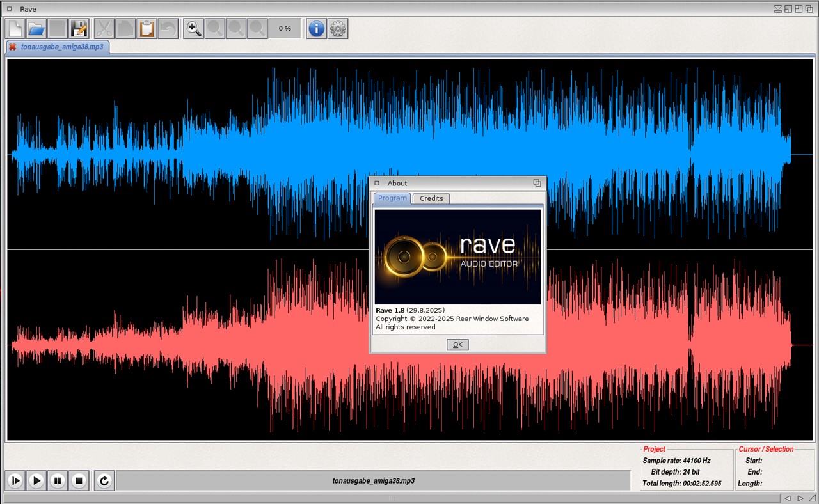
Task: Open settings with the gear icon
Action: click(x=338, y=28)
